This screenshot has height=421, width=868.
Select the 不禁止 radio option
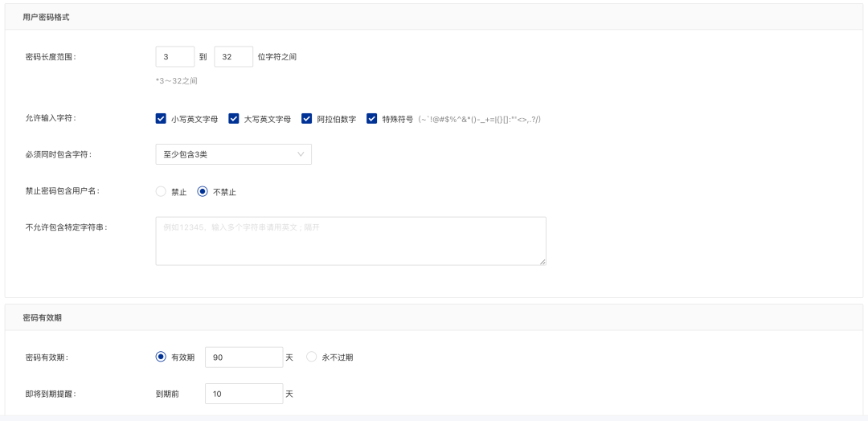coord(203,192)
